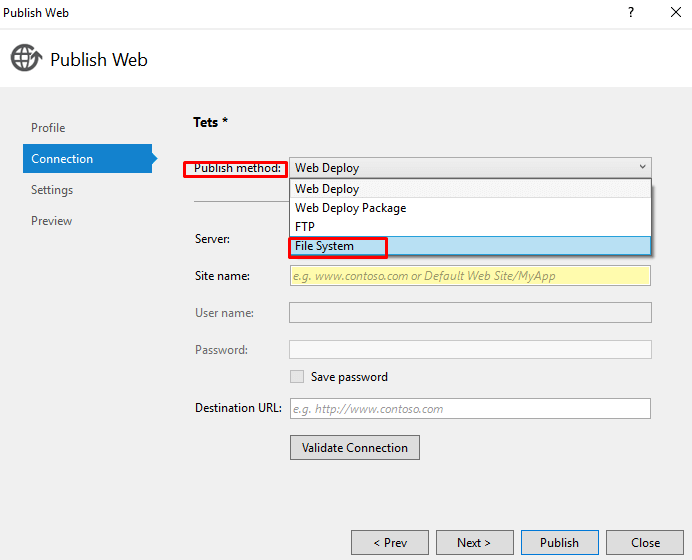Open the Preview step
Image resolution: width=692 pixels, height=560 pixels.
point(52,221)
